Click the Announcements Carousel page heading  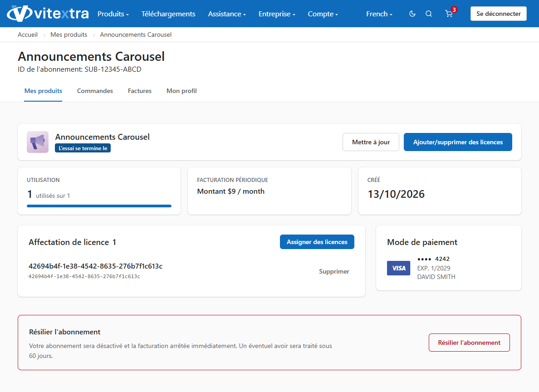click(x=91, y=56)
